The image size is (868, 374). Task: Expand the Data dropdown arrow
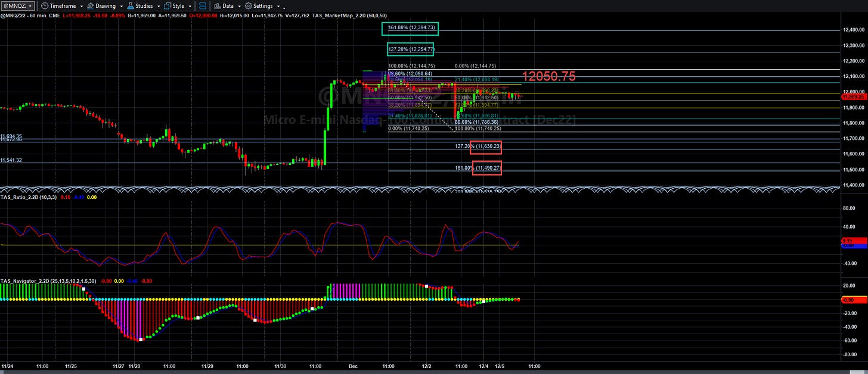click(240, 7)
